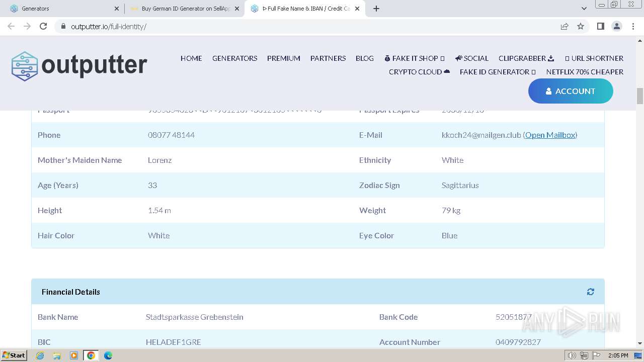Open the PARTNERS page
Image resolution: width=644 pixels, height=362 pixels.
328,58
